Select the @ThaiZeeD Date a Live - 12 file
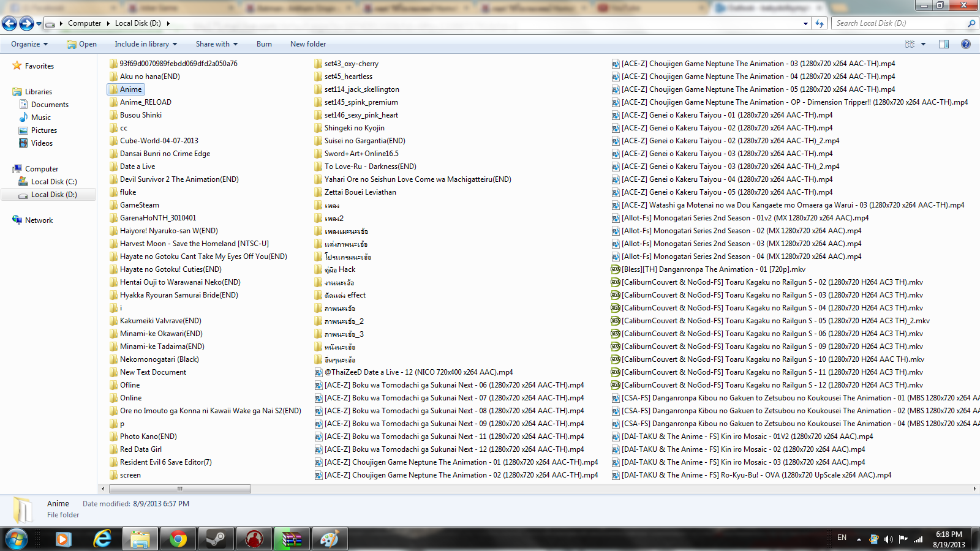This screenshot has height=551, width=980. pyautogui.click(x=413, y=372)
